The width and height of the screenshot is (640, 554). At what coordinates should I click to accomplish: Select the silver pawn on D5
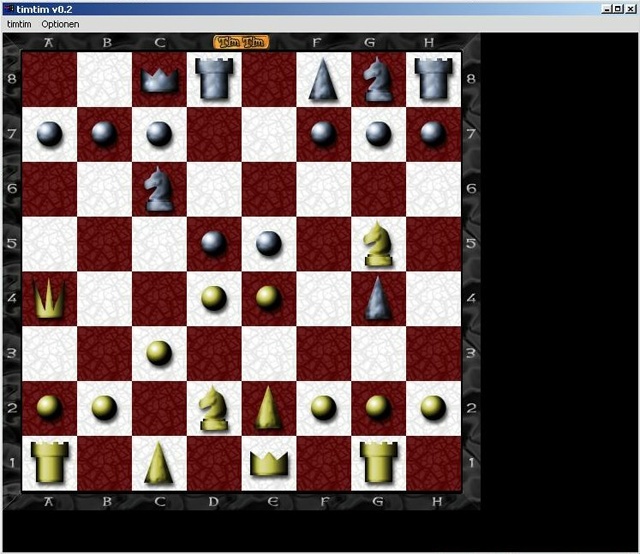click(x=214, y=244)
